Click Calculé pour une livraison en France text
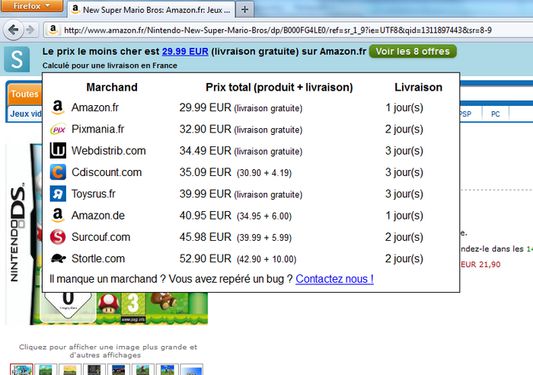Screen dimensions: 533x375 tap(110, 66)
